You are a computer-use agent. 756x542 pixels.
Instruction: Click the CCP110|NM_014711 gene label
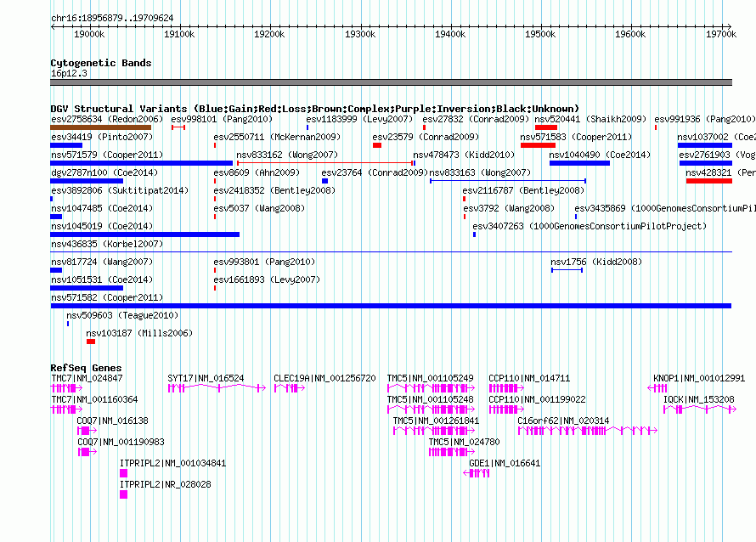[x=529, y=379]
